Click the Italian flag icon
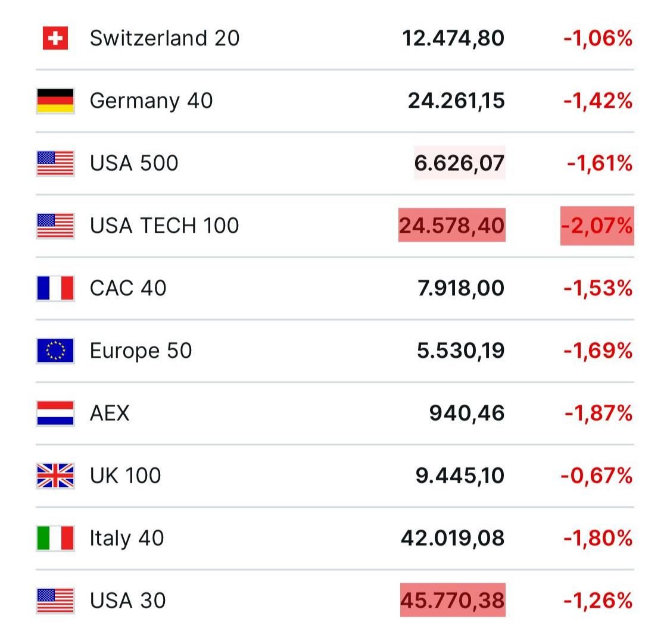670x644 pixels. point(55,538)
